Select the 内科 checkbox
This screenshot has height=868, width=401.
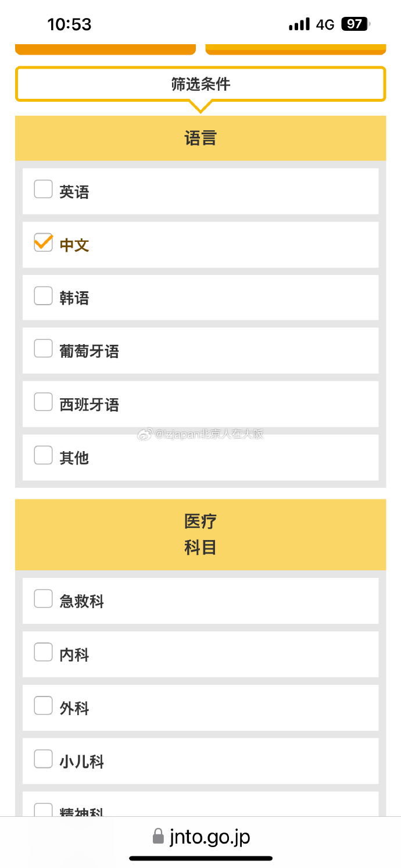point(44,653)
